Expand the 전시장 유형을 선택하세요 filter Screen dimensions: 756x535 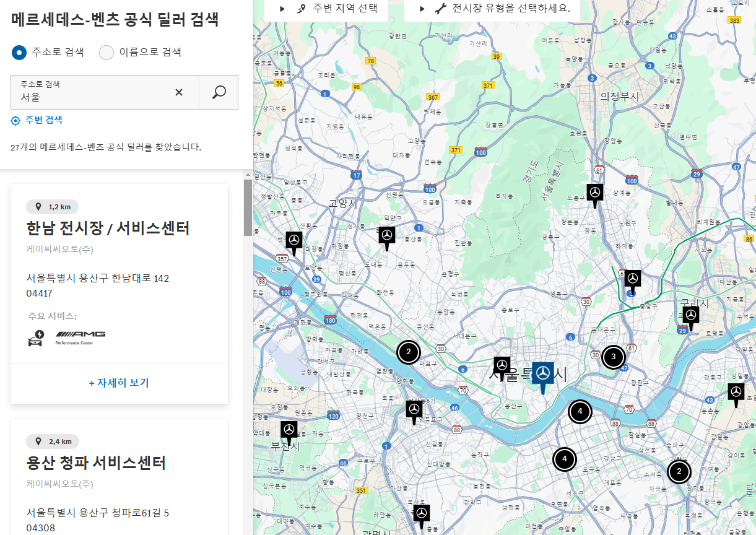[492, 9]
